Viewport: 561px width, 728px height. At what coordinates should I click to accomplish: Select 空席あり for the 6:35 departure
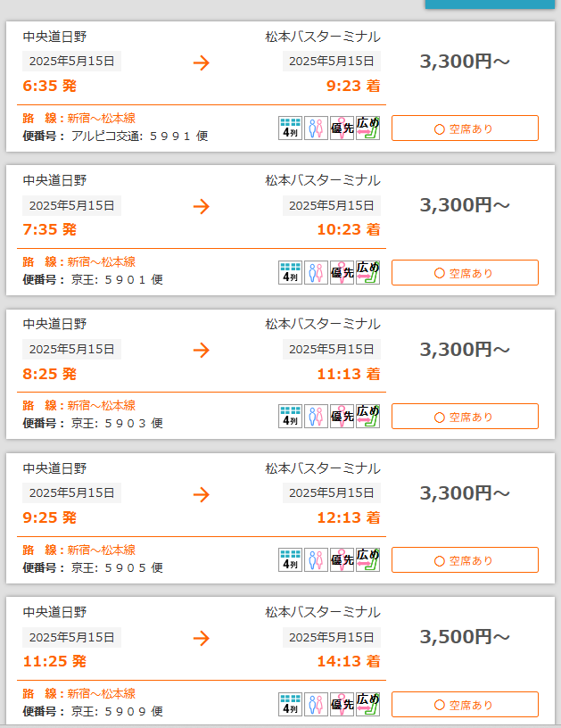pyautogui.click(x=465, y=128)
